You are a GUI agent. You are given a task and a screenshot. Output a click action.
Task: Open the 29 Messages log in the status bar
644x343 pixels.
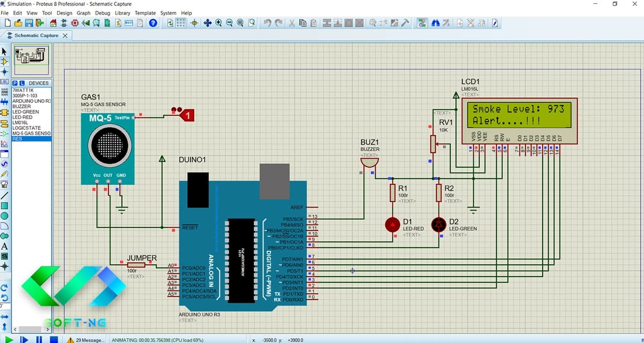[x=85, y=340]
